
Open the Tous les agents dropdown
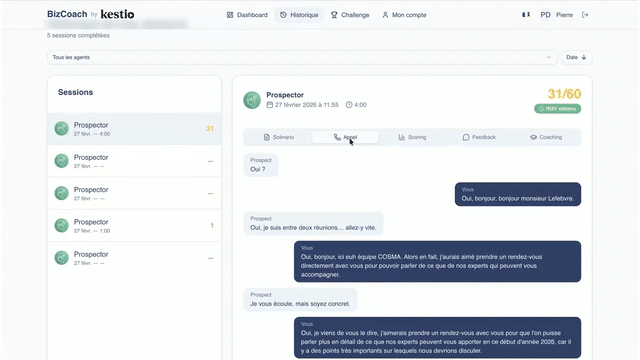[302, 58]
